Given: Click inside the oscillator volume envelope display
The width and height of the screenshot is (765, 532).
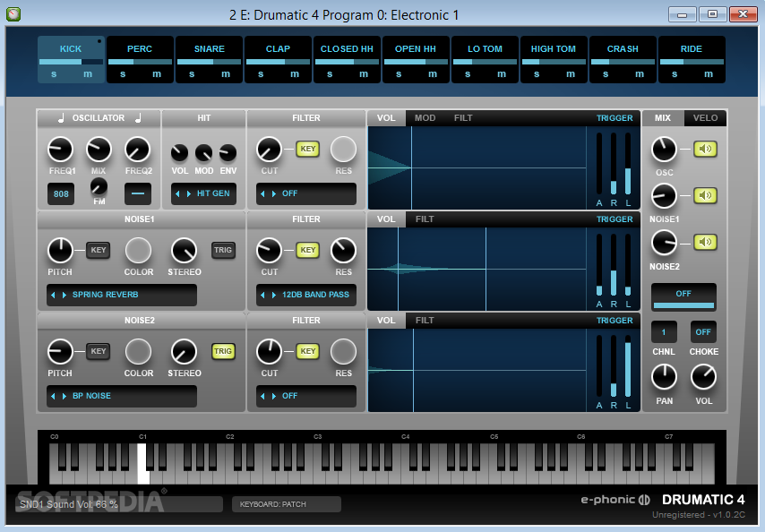Looking at the screenshot, I should tap(477, 167).
